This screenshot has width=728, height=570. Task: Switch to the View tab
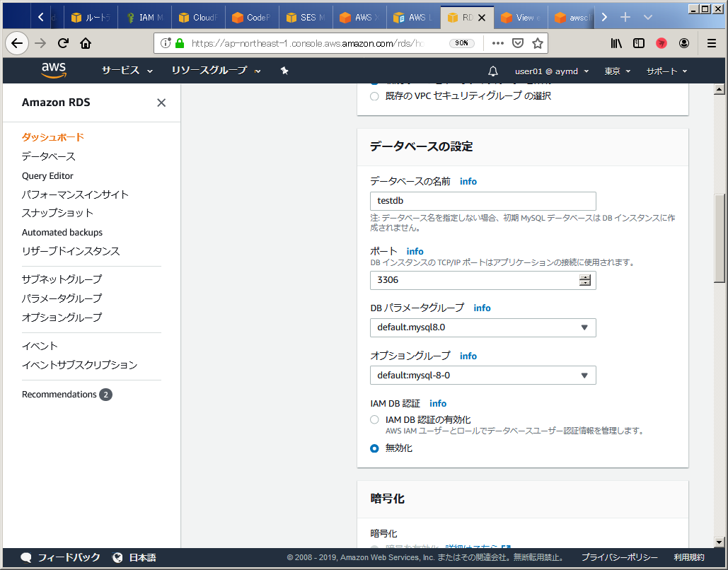tap(521, 17)
